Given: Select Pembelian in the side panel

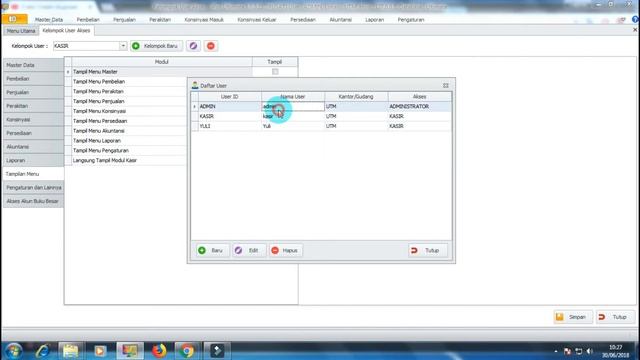Looking at the screenshot, I should 33,78.
